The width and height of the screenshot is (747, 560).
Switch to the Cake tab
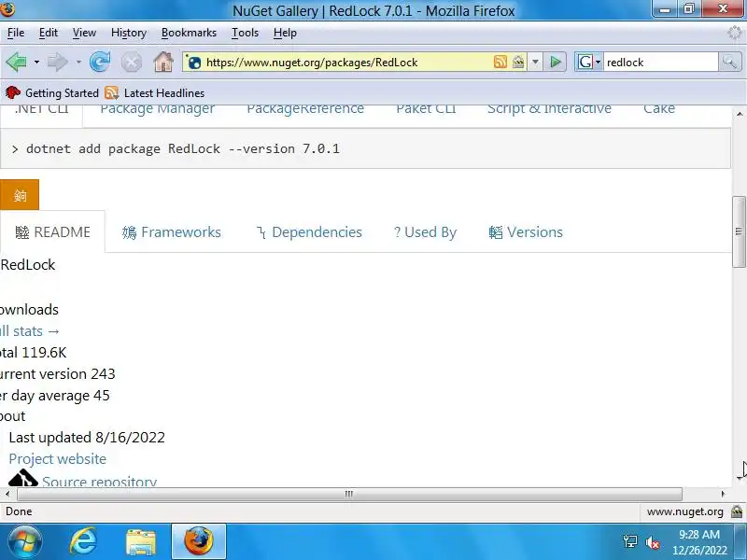[659, 109]
